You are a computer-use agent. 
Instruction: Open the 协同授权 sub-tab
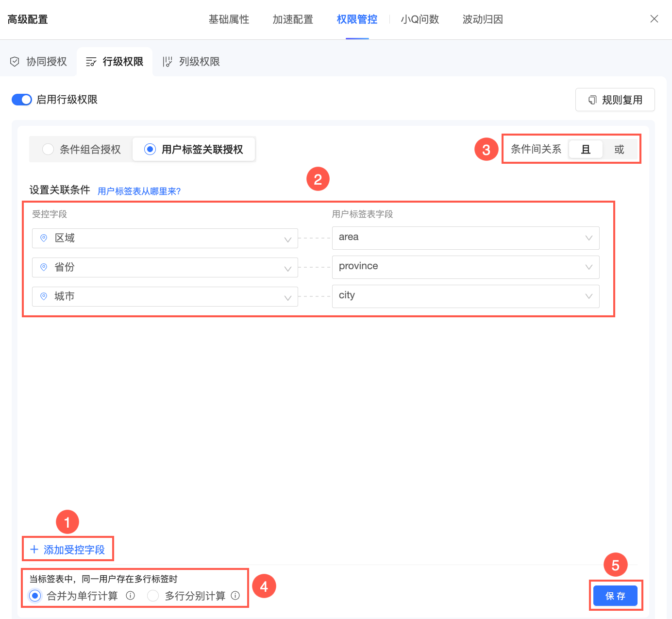[38, 62]
